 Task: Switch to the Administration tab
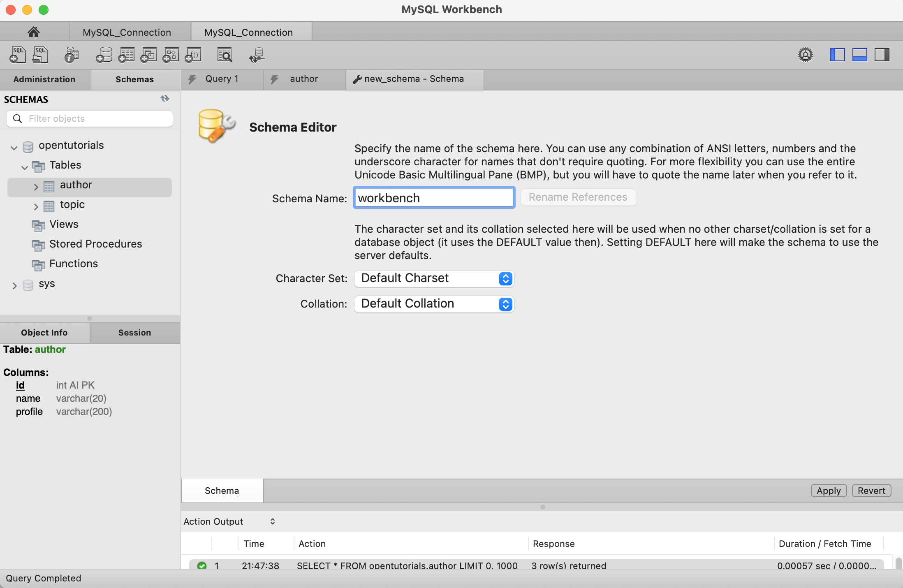tap(44, 79)
